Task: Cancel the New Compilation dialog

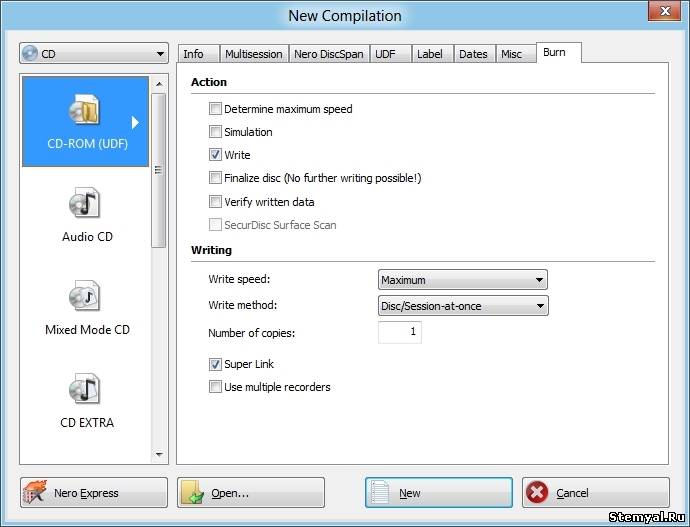Action: click(x=596, y=493)
